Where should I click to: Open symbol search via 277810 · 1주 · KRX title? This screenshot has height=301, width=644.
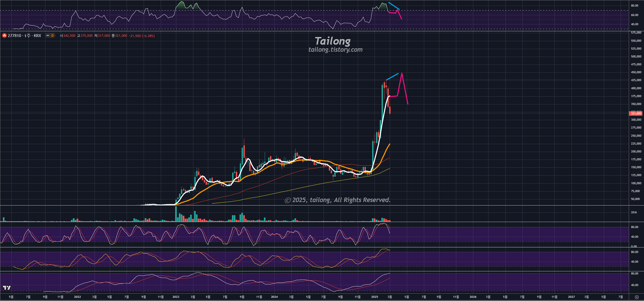[24, 36]
